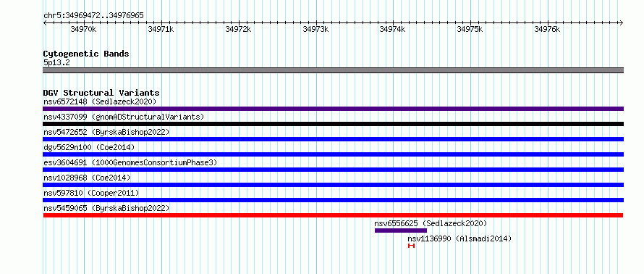The width and height of the screenshot is (644, 274).
Task: Click the 34971k ruler mark
Action: pos(161,29)
